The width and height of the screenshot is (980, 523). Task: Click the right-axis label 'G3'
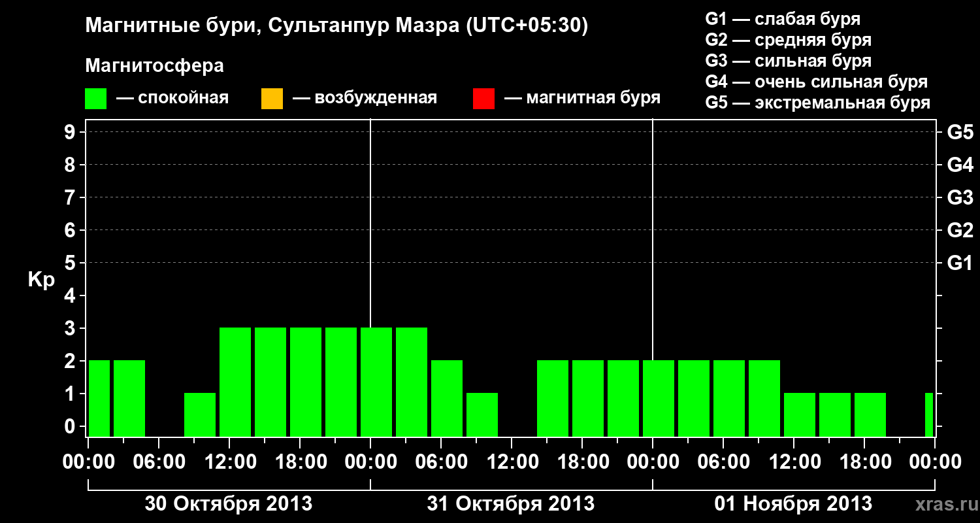pyautogui.click(x=960, y=197)
